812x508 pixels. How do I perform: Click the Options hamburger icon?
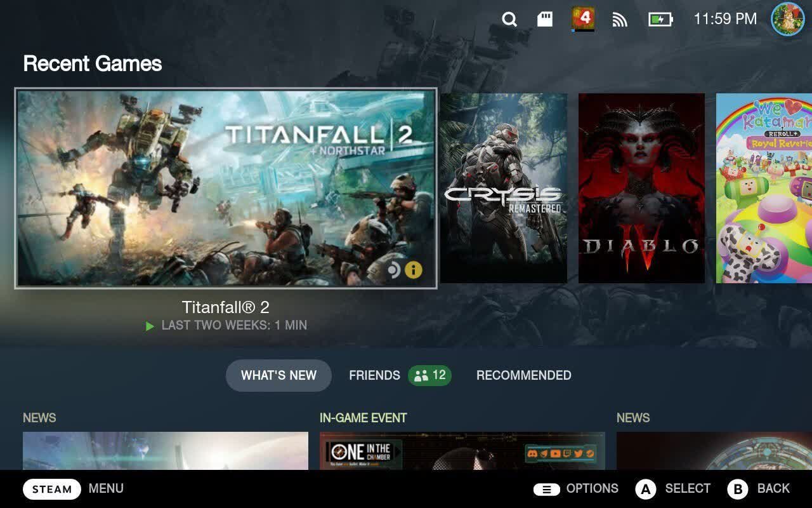tap(546, 488)
